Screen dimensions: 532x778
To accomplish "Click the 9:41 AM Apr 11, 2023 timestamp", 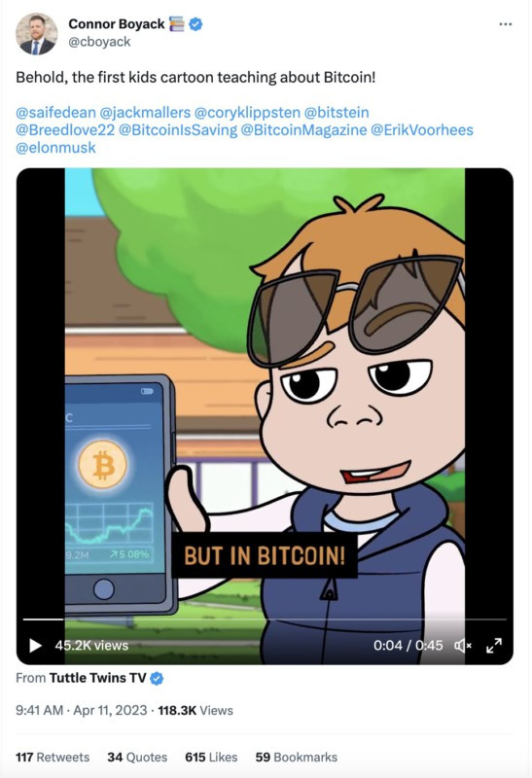I will 82,711.
